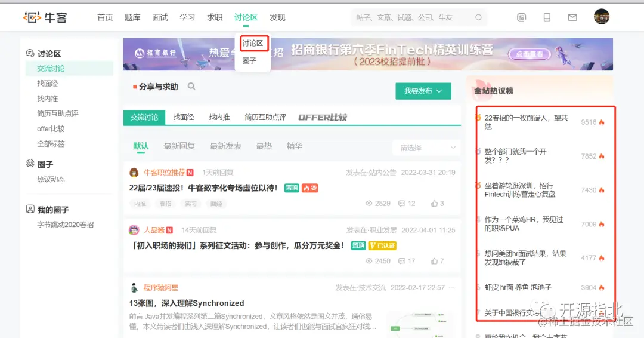Click the 圈子 sidebar section icon

tap(30, 163)
